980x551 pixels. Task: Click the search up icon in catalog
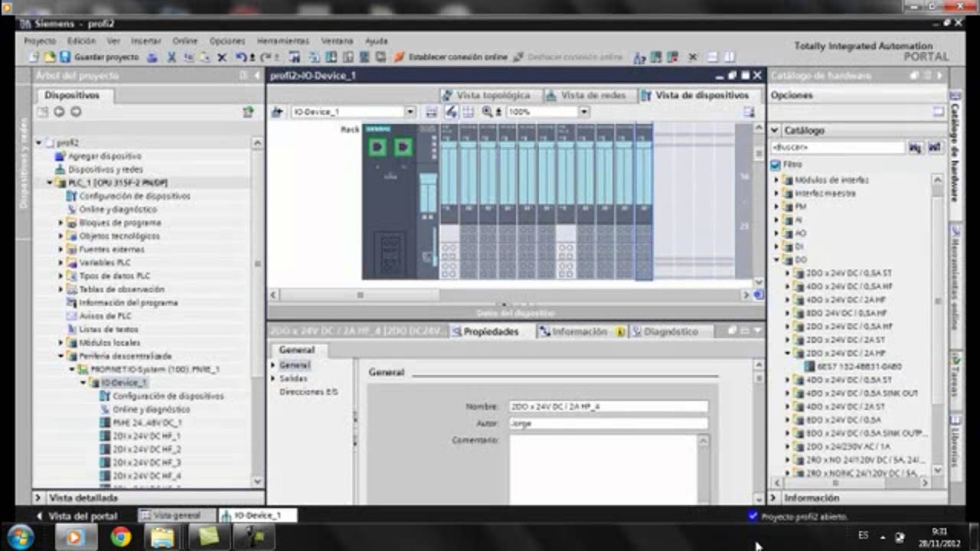tap(935, 147)
